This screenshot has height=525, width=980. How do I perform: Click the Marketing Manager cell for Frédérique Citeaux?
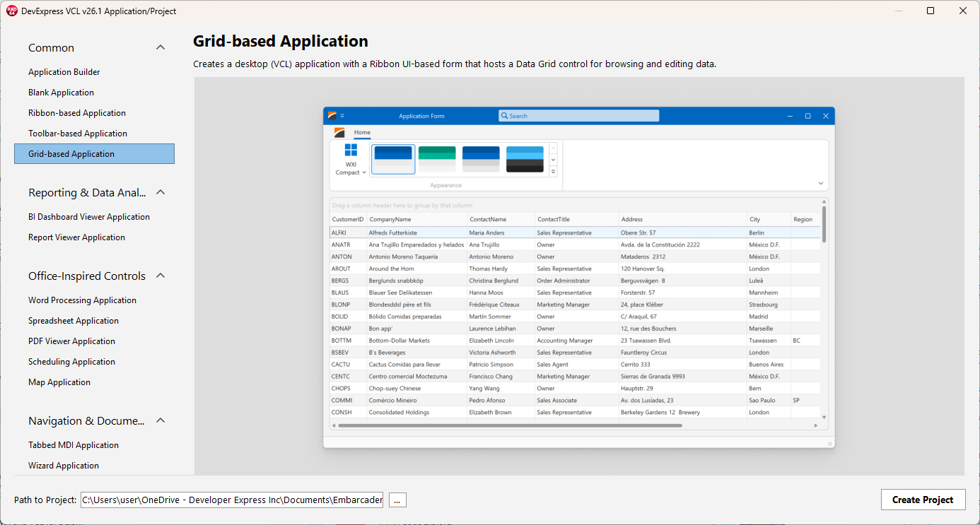[x=577, y=305]
